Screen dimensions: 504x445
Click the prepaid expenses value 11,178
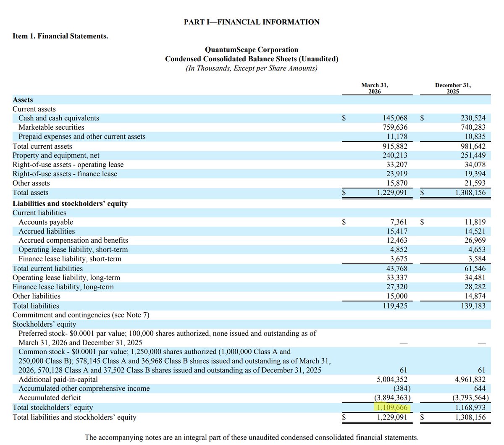396,136
